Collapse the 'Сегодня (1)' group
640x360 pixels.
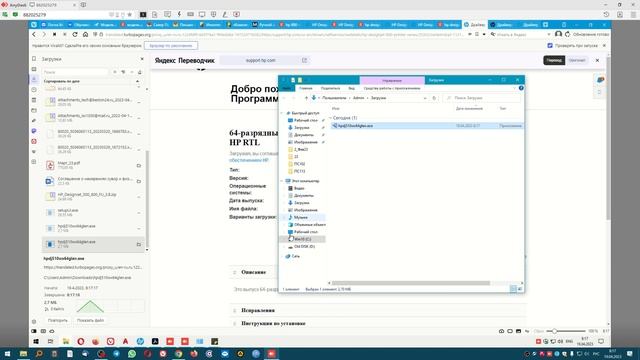coord(331,118)
